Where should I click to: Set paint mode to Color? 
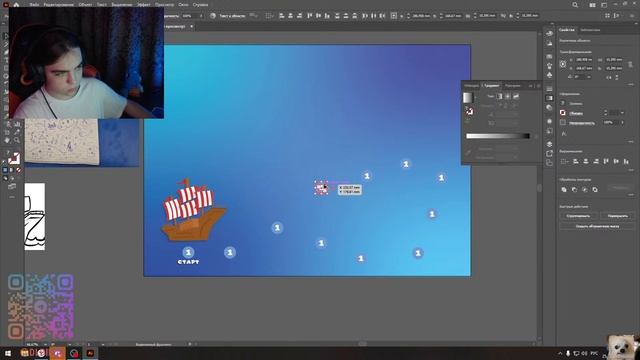click(x=5, y=170)
